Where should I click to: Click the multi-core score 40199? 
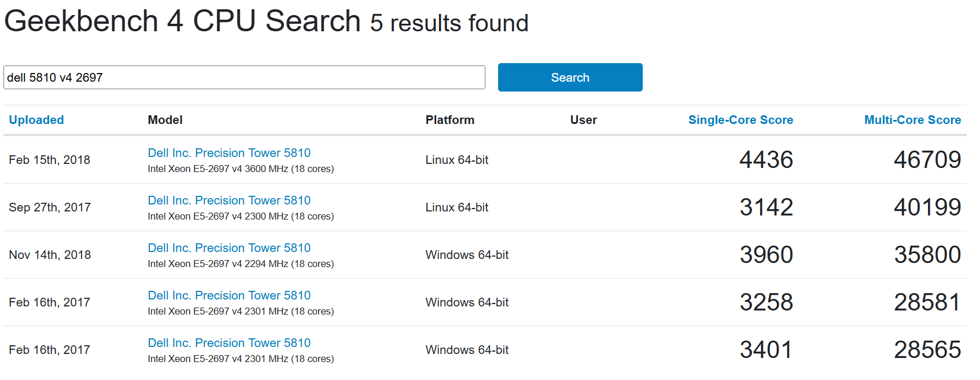click(x=927, y=207)
